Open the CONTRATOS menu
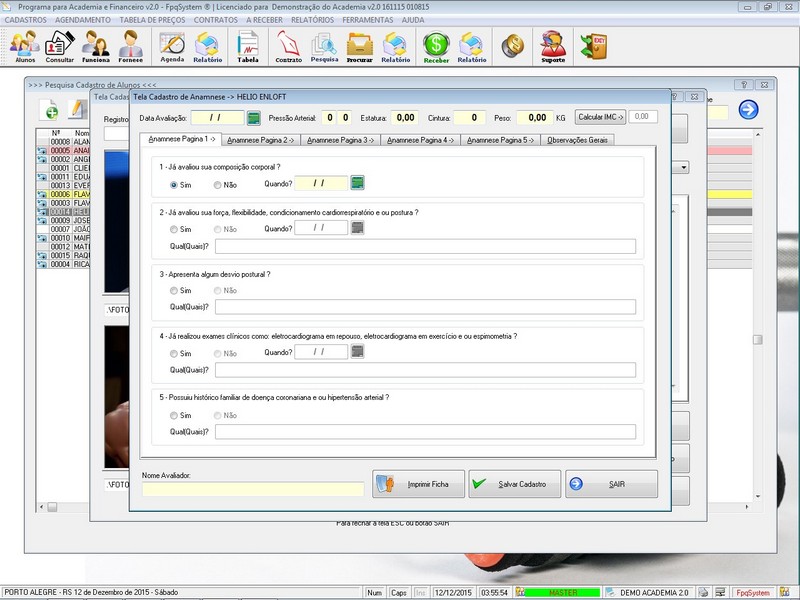The image size is (800, 600). click(x=215, y=20)
